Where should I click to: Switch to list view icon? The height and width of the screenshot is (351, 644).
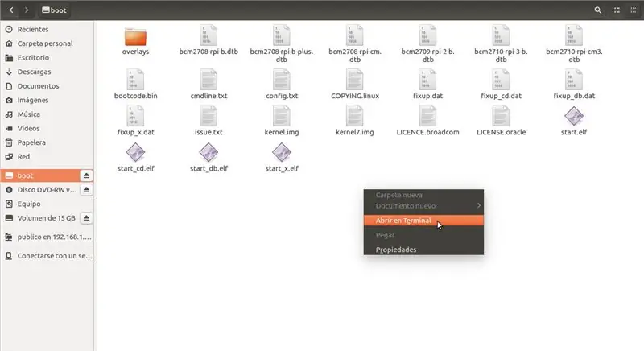[617, 10]
